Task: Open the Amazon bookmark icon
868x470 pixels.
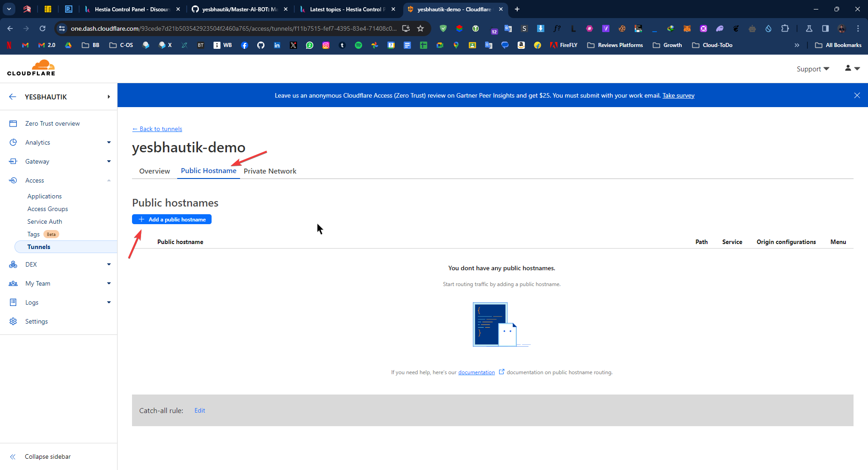Action: [x=521, y=45]
